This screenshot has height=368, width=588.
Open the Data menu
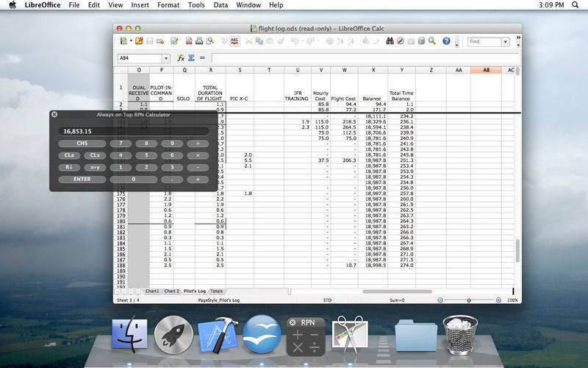(220, 5)
